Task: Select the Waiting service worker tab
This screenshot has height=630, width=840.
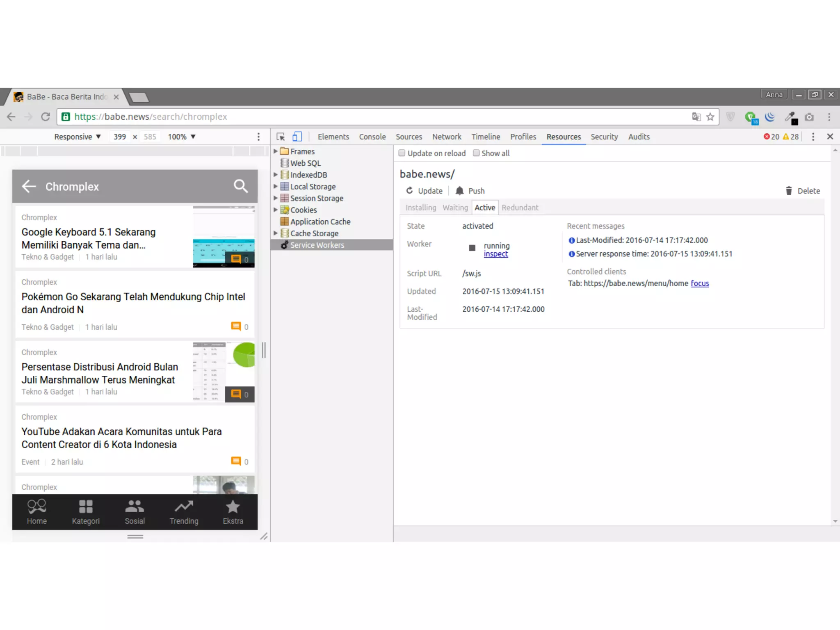Action: [455, 208]
